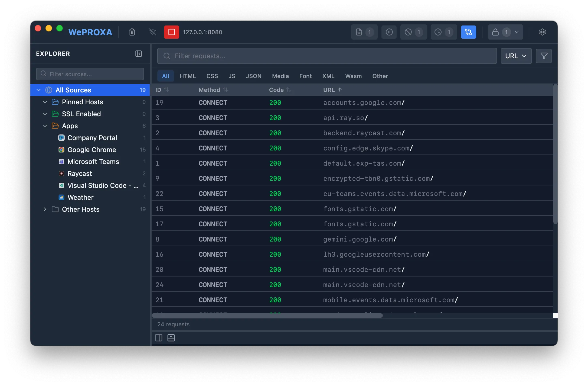Open the lock SSL dropdown arrow

pos(517,32)
